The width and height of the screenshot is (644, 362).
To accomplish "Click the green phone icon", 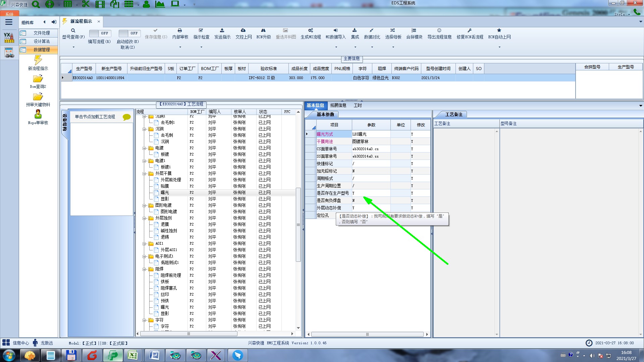I will point(637,12).
